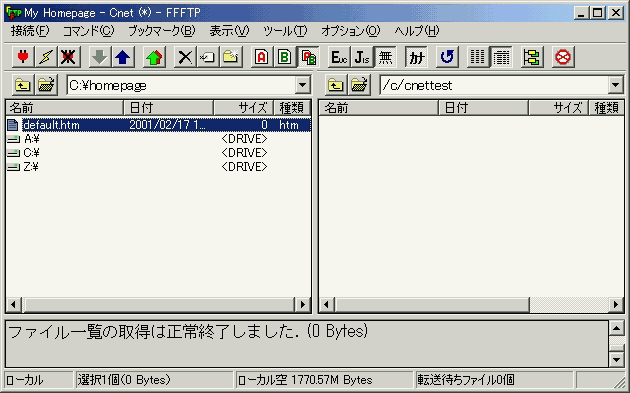Sort local list by 名前 column header
Screen dimensions: 630x393
[x=64, y=108]
